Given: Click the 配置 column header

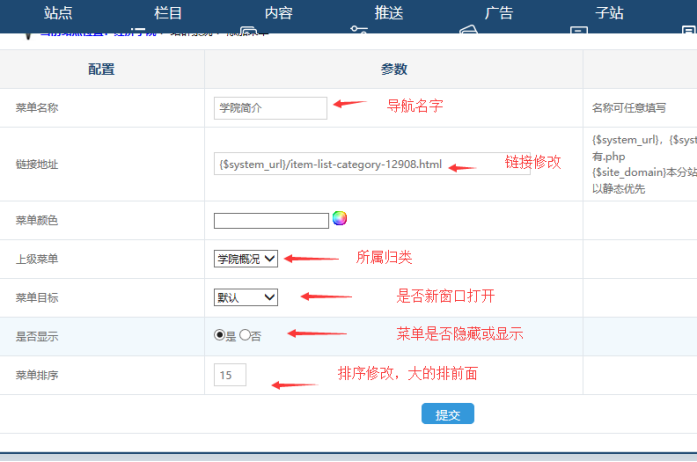Looking at the screenshot, I should (x=101, y=69).
